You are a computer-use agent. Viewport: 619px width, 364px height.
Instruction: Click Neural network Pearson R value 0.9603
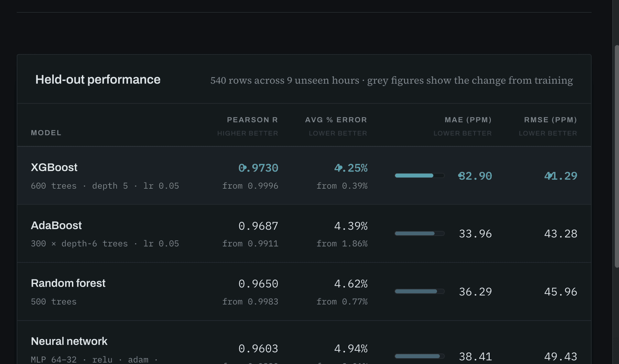pos(258,349)
